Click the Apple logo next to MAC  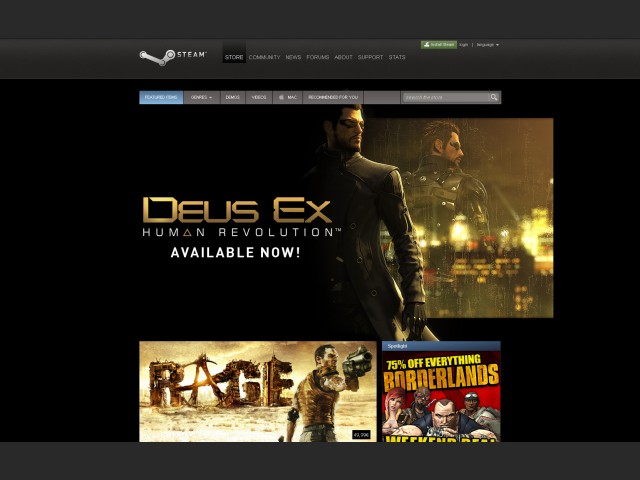281,98
